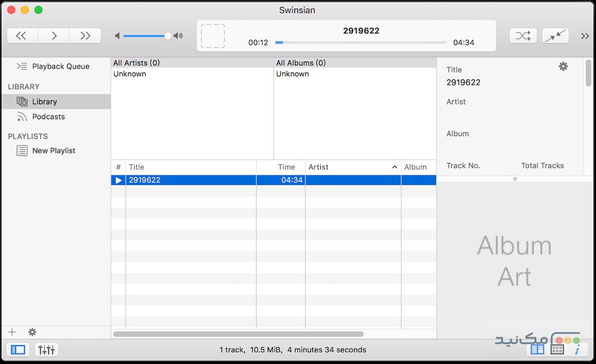Open the equalizer icon at bottom left
This screenshot has width=596, height=364.
46,350
